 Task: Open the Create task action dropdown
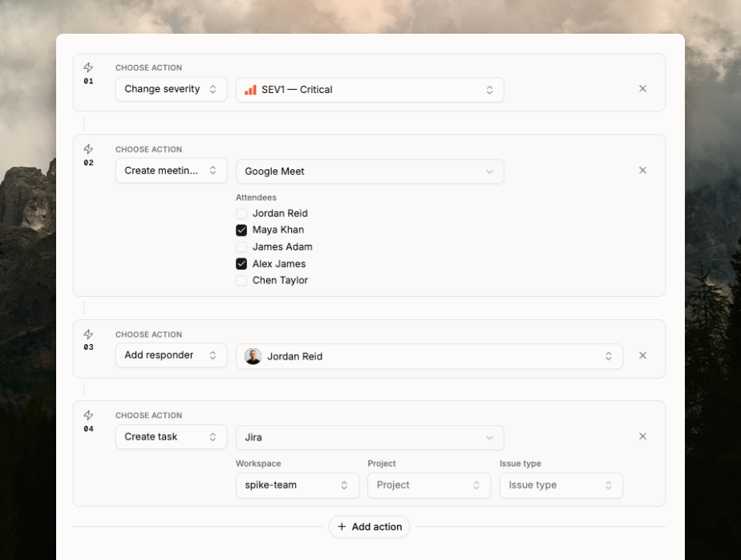coord(171,436)
